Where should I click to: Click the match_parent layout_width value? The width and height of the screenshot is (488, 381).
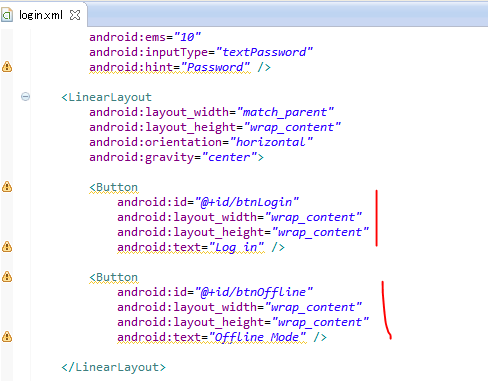coord(285,112)
